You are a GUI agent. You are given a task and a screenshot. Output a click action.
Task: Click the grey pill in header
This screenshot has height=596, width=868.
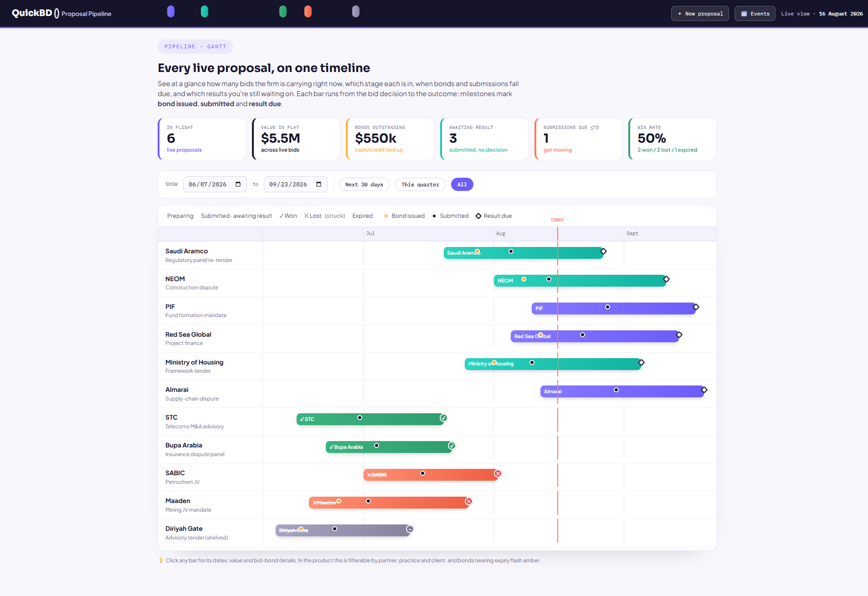356,11
